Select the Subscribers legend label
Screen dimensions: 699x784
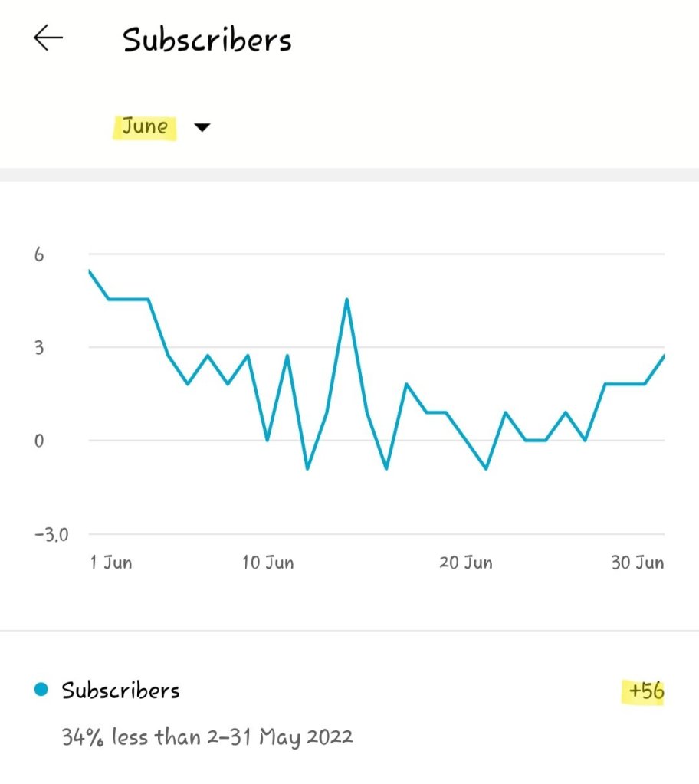coord(120,691)
